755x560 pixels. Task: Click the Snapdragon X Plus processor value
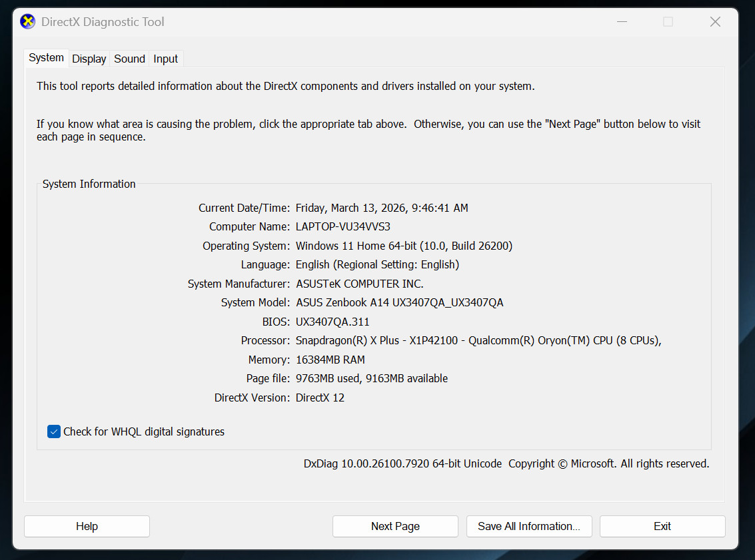tap(478, 341)
